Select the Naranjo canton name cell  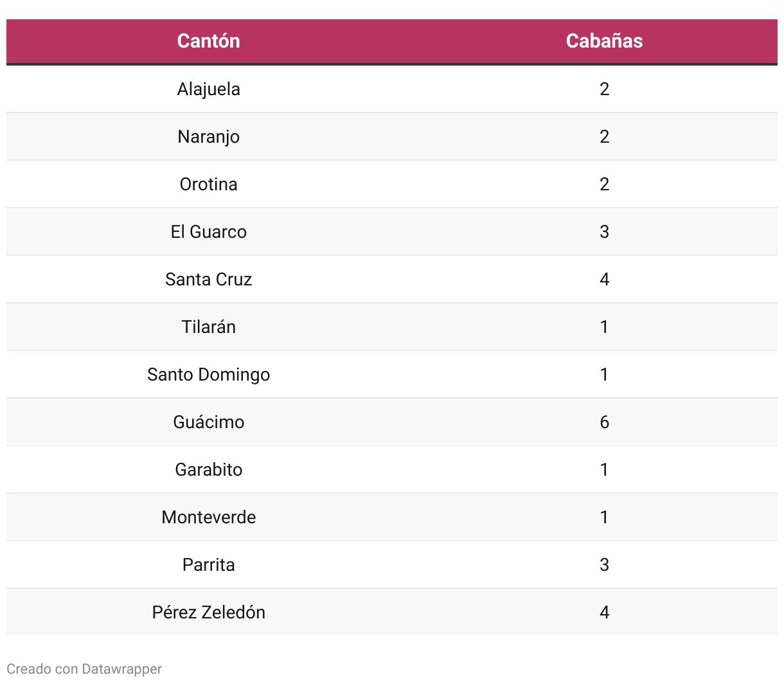click(x=208, y=136)
